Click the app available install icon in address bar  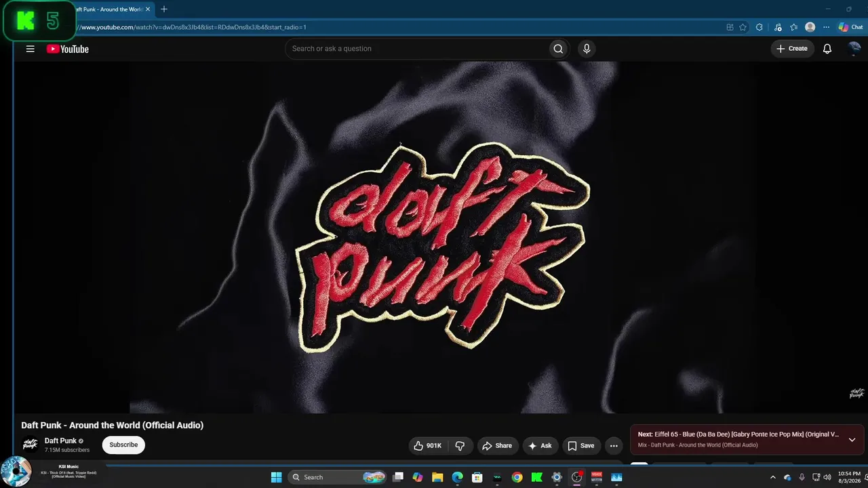(730, 27)
